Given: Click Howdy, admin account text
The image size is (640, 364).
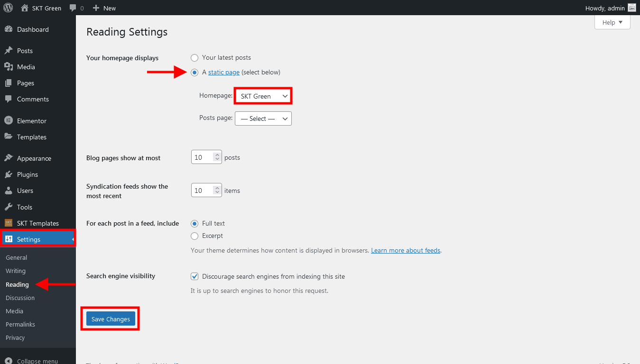Looking at the screenshot, I should click(605, 8).
